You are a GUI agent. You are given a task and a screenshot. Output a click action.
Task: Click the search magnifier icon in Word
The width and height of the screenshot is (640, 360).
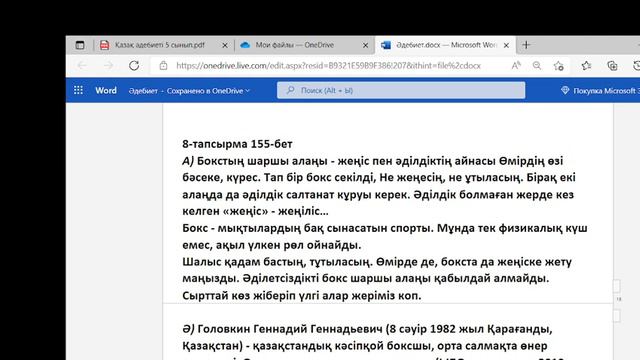(290, 90)
